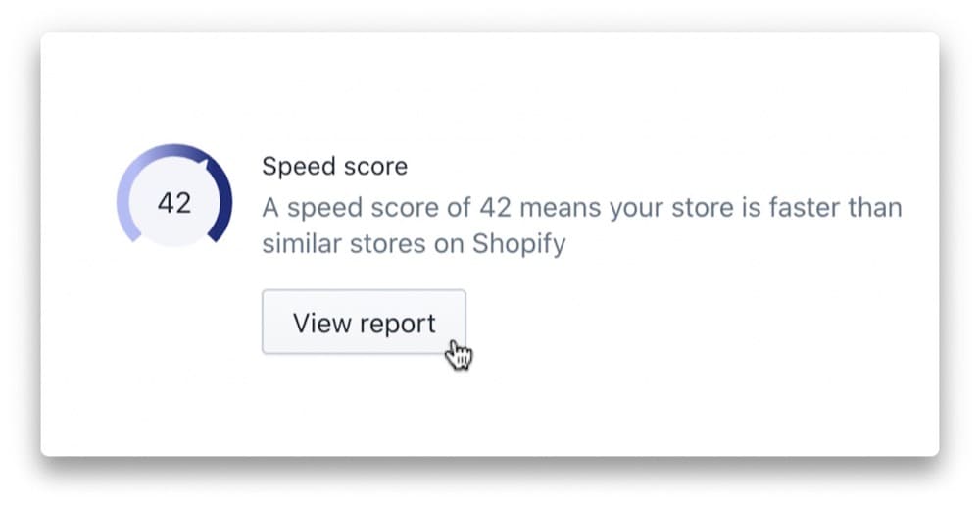The width and height of the screenshot is (980, 505).
Task: Click the "Speed score" heading
Action: tap(334, 167)
